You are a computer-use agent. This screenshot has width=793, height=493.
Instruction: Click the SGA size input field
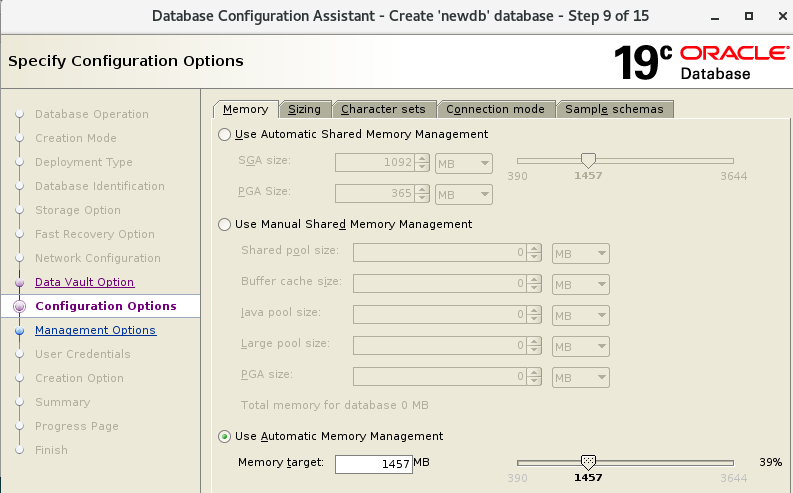[375, 163]
